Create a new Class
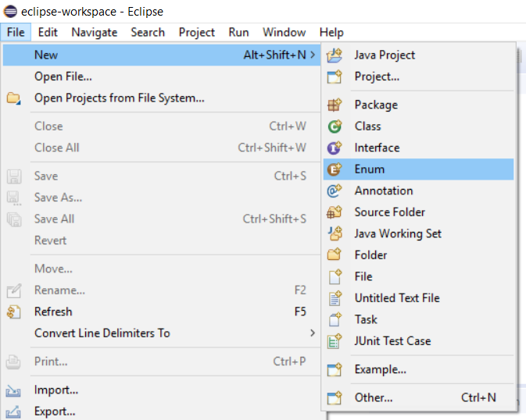This screenshot has height=420, width=526. click(419, 126)
